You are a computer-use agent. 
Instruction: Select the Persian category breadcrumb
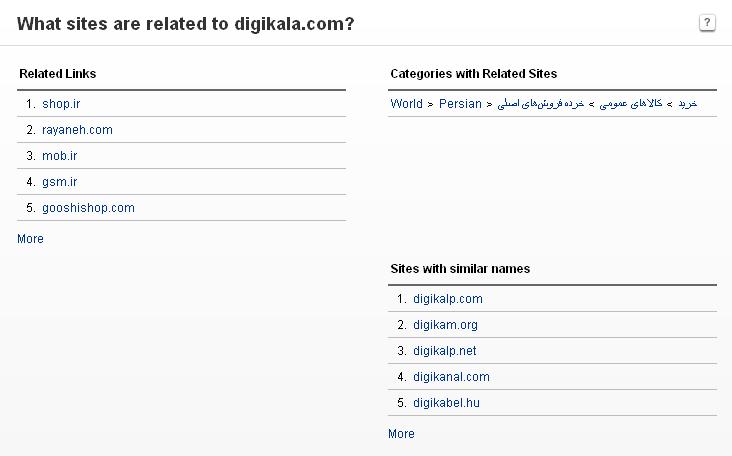(x=460, y=104)
